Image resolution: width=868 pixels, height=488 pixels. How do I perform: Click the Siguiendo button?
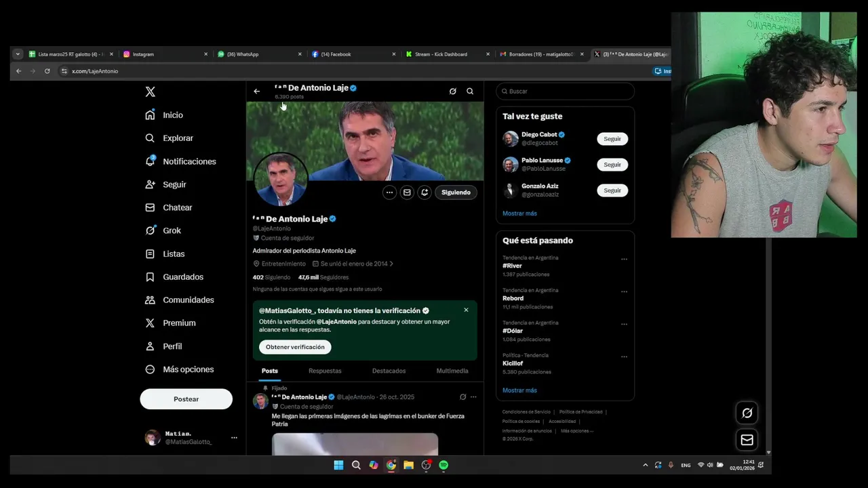(456, 192)
